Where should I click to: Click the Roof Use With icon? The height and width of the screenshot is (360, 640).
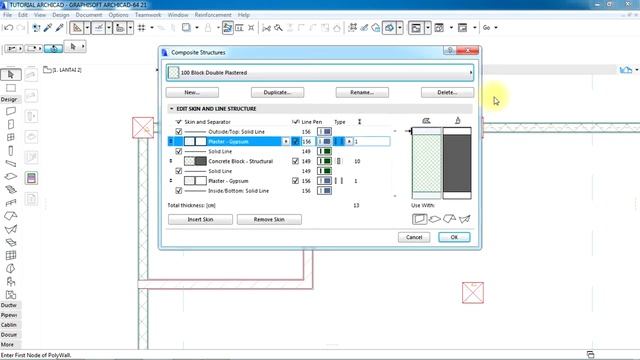tap(449, 219)
